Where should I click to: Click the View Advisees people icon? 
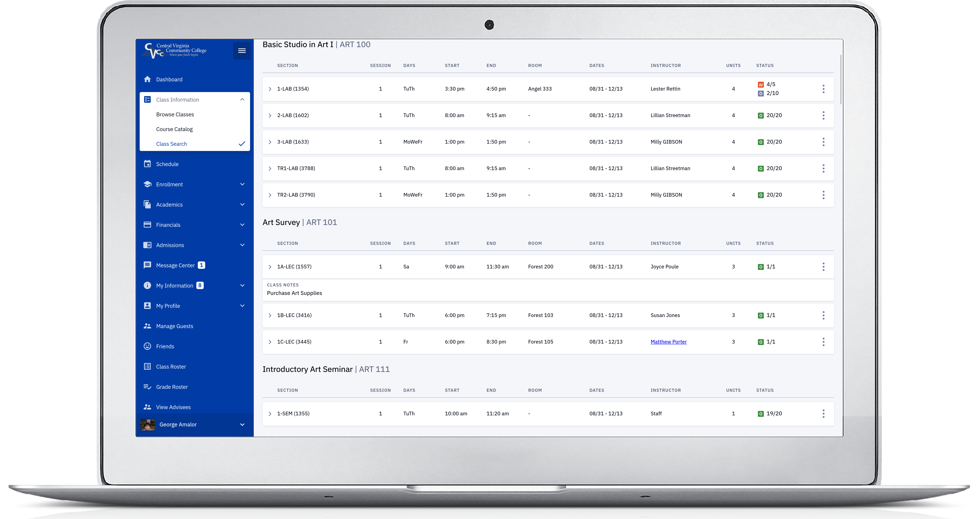(x=147, y=407)
